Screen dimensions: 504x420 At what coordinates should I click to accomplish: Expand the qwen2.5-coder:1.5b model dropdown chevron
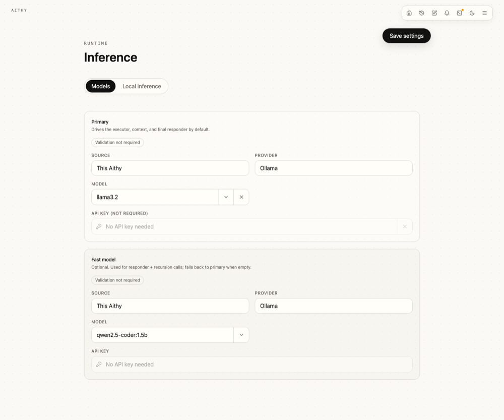click(x=241, y=335)
